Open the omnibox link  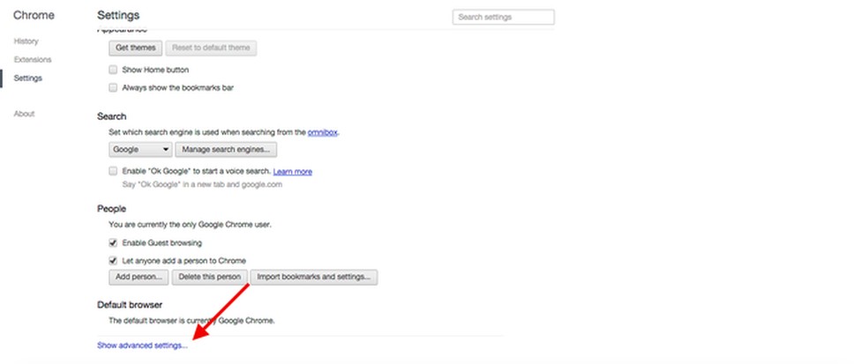[323, 132]
